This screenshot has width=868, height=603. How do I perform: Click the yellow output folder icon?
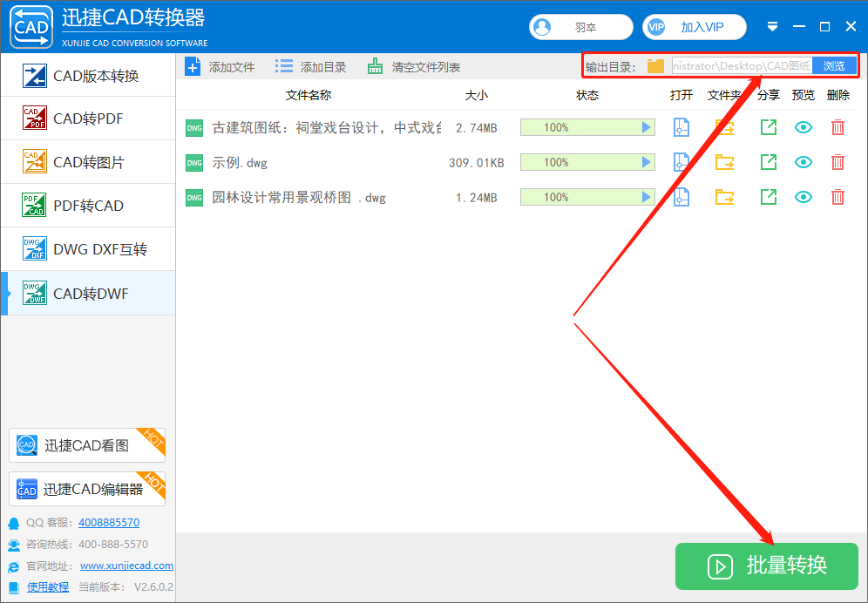[x=655, y=66]
